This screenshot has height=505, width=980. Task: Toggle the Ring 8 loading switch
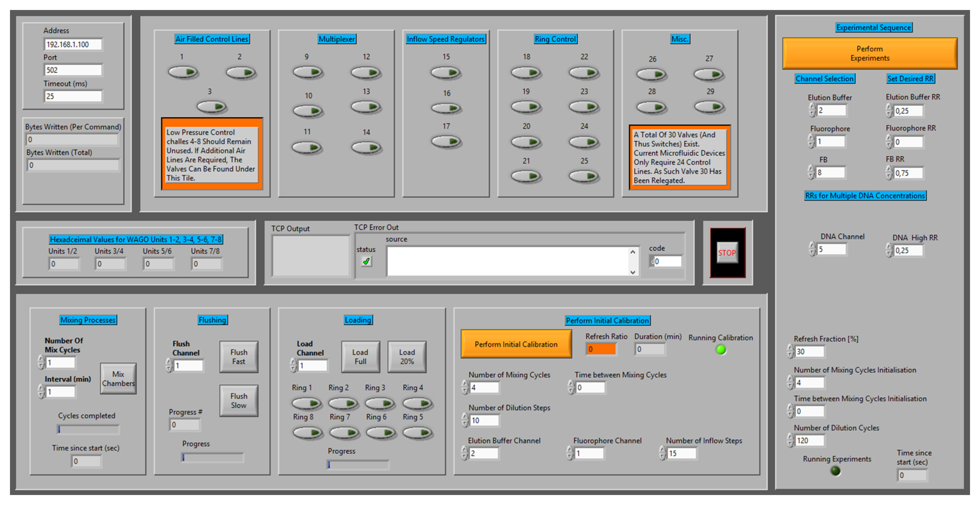[x=307, y=433]
